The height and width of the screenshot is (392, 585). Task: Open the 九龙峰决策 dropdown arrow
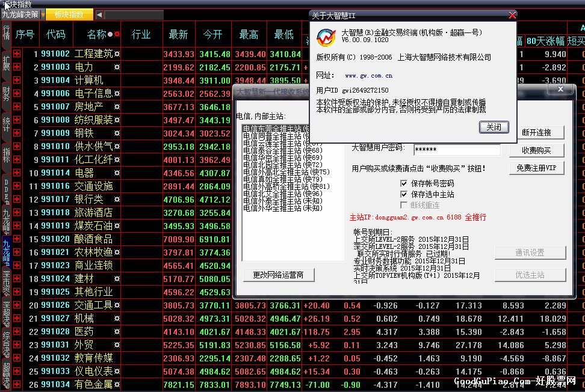43,14
